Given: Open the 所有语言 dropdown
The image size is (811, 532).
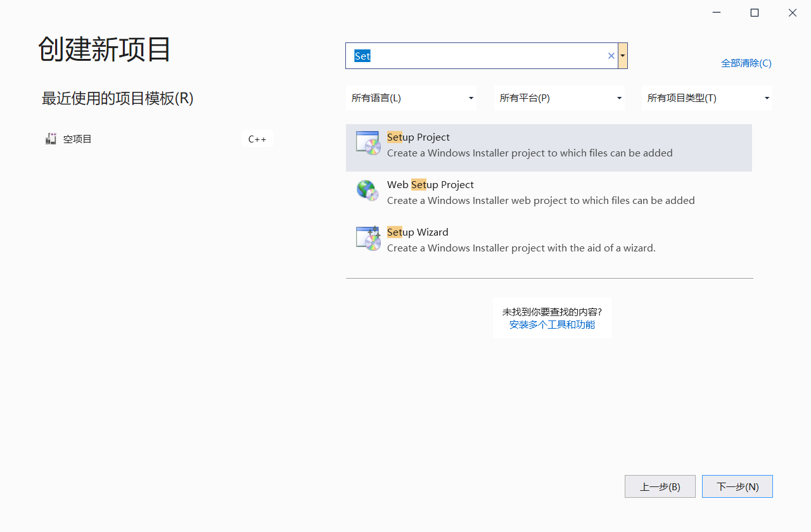Looking at the screenshot, I should pos(411,98).
